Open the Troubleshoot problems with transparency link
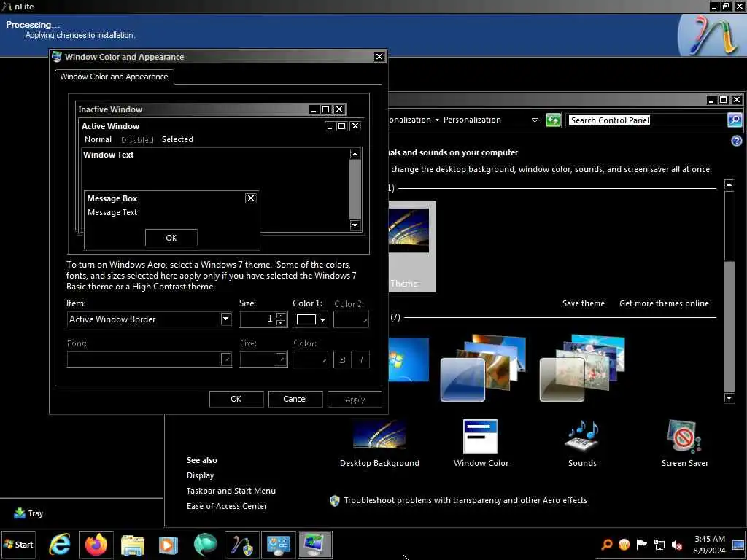Viewport: 747px width, 560px height. 465,500
